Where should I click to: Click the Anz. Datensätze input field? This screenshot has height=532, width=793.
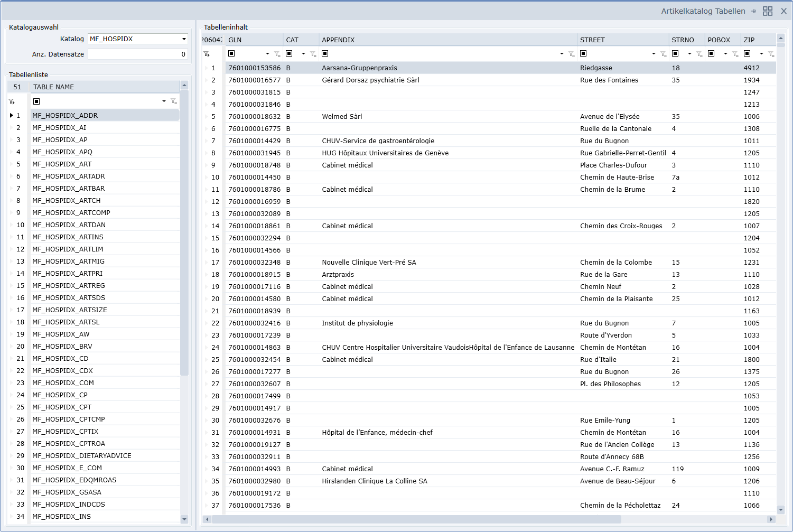click(137, 54)
